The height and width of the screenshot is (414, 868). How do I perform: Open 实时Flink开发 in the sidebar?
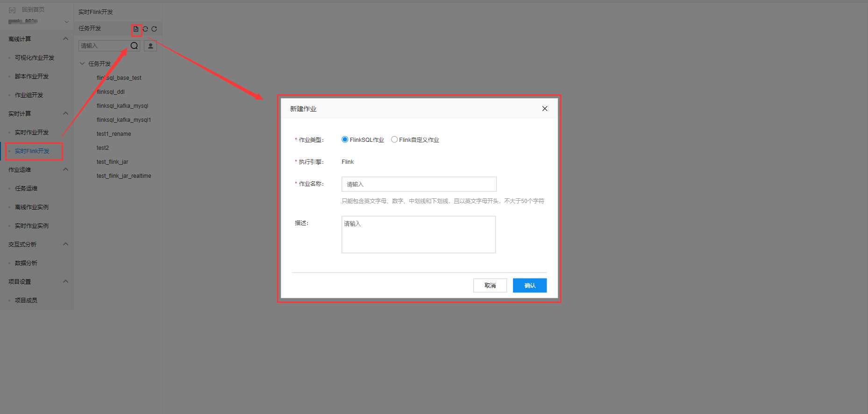pos(32,151)
